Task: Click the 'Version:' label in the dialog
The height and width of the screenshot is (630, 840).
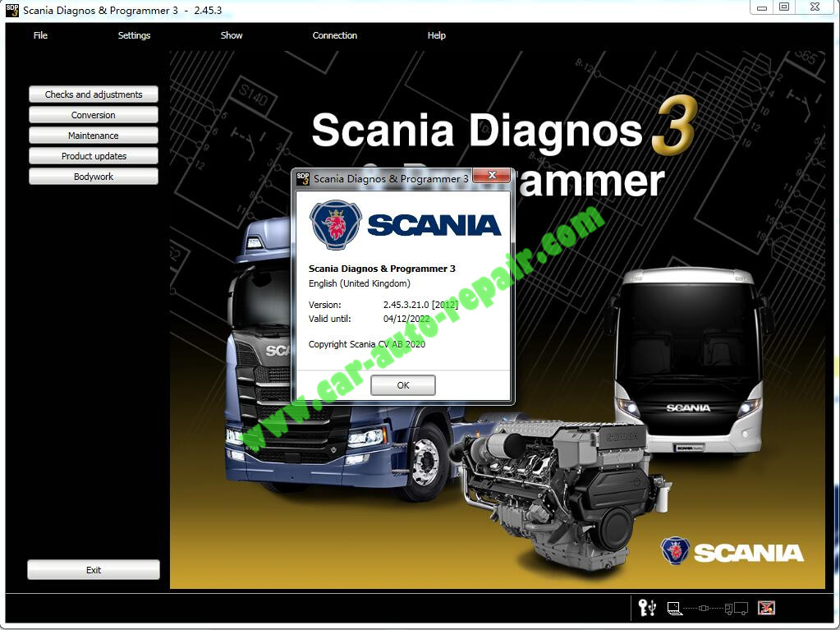Action: click(x=324, y=305)
